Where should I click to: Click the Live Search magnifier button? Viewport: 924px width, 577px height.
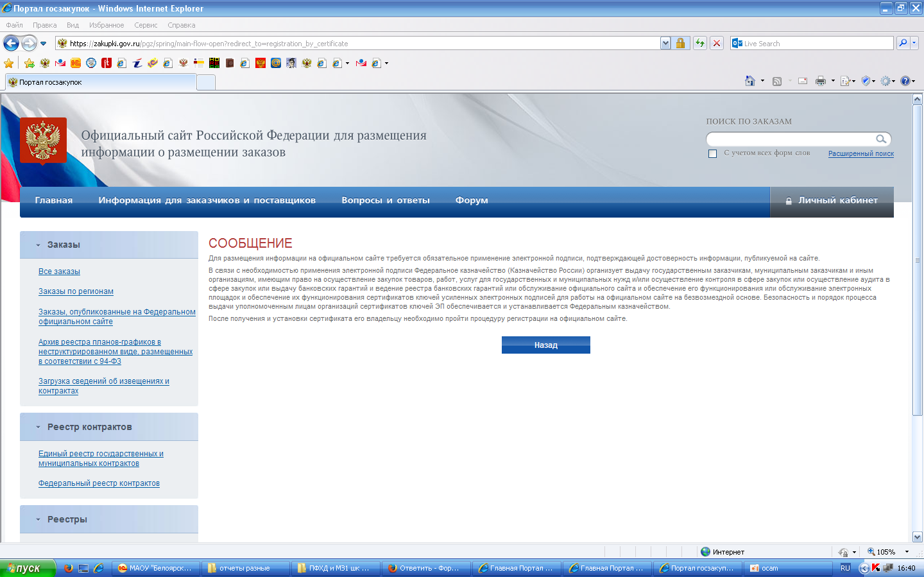click(x=903, y=43)
